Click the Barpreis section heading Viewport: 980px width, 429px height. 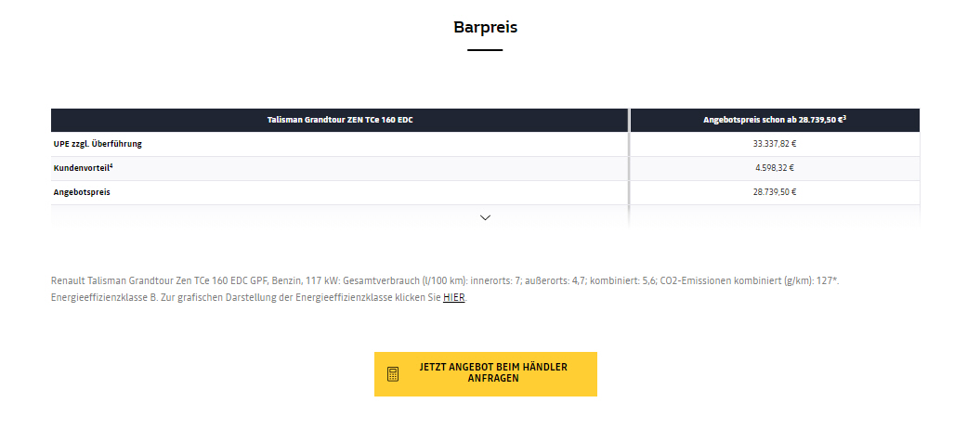coord(486,28)
